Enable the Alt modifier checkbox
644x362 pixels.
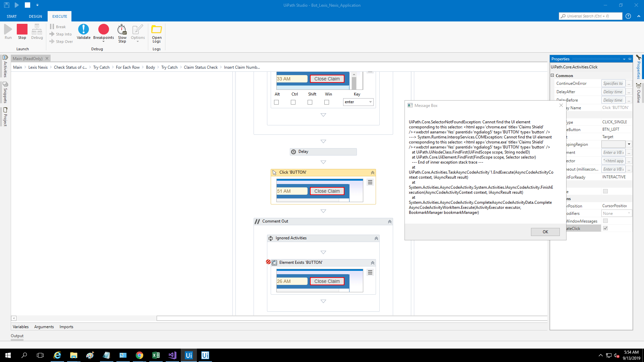[276, 102]
